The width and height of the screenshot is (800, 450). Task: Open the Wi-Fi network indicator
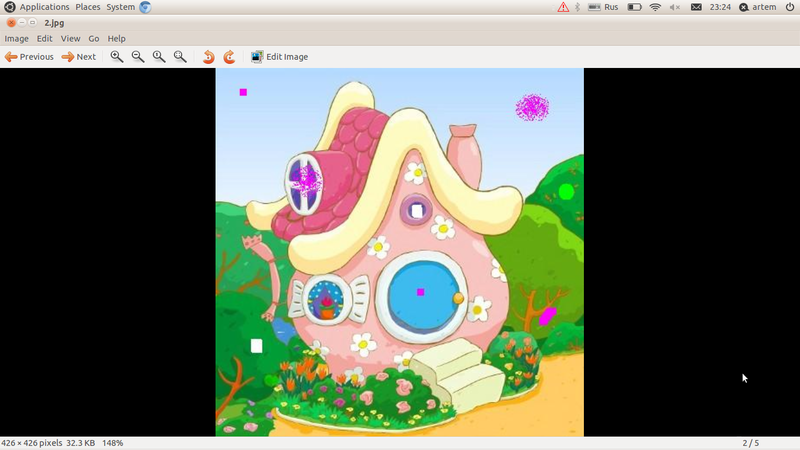pyautogui.click(x=655, y=7)
